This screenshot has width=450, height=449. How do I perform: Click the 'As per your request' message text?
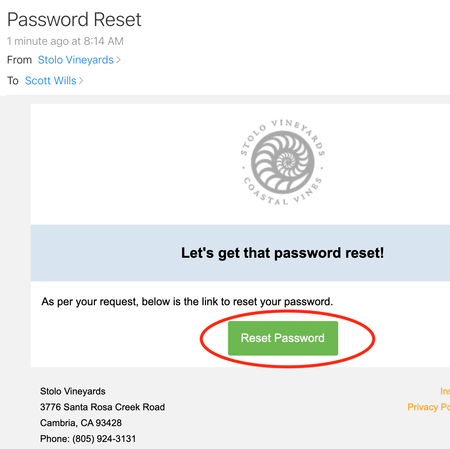[187, 302]
